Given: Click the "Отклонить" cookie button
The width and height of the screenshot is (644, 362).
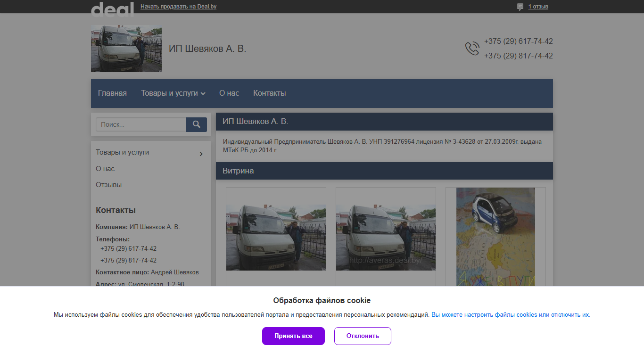Looking at the screenshot, I should 363,336.
